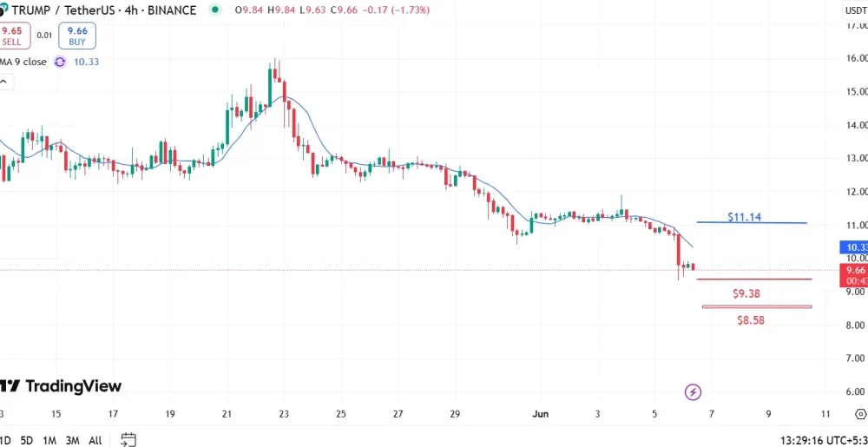The image size is (868, 447).
Task: Select the blue $11.14 resistance line
Action: tap(752, 222)
